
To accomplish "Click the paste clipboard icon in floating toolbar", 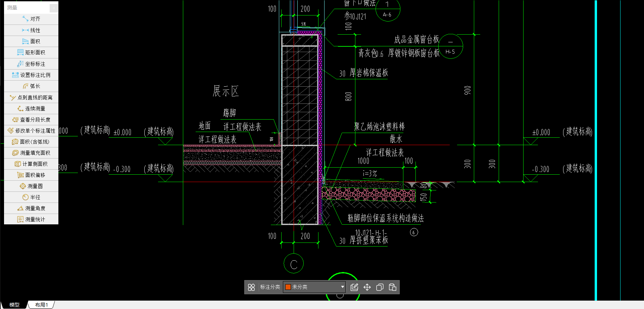I will 393,287.
